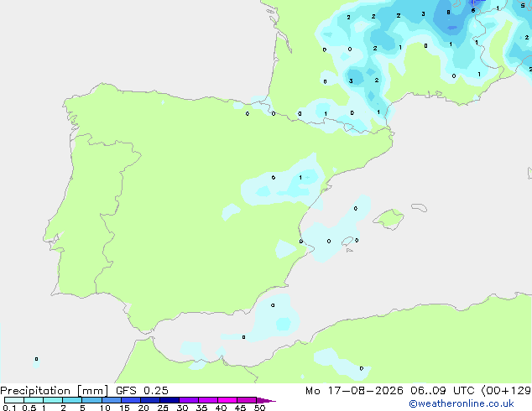Screen dimensions: 532x411
Task: Pick the 5–10 mm legend color
Action: pos(91,400)
